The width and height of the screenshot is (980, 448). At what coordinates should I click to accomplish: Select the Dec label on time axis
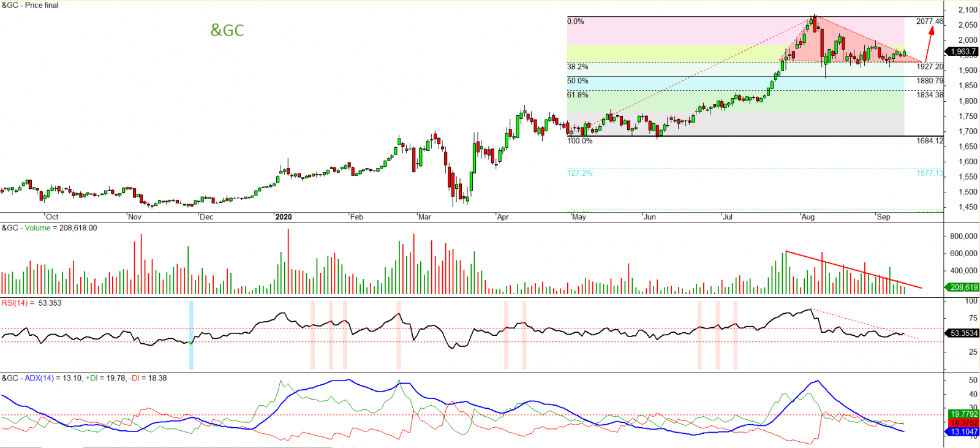click(x=206, y=217)
